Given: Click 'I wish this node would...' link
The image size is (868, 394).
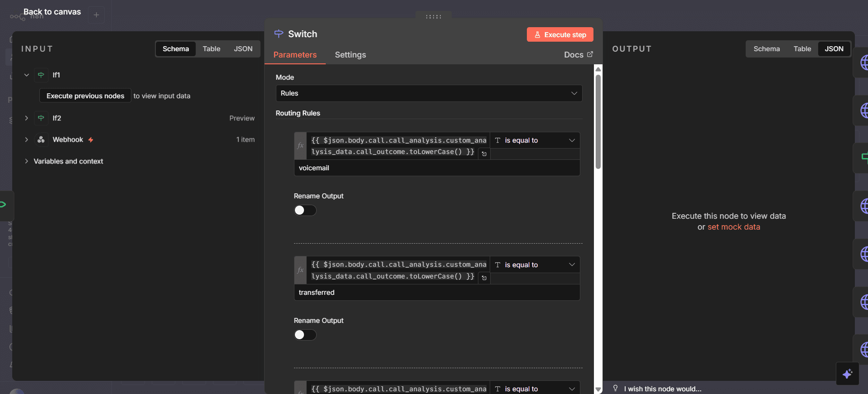Looking at the screenshot, I should 662,389.
